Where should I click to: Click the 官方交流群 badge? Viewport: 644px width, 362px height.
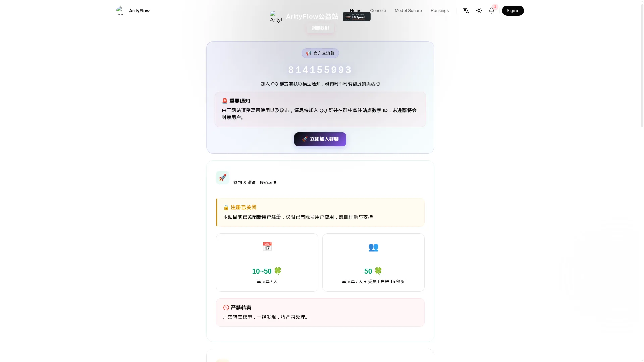320,53
